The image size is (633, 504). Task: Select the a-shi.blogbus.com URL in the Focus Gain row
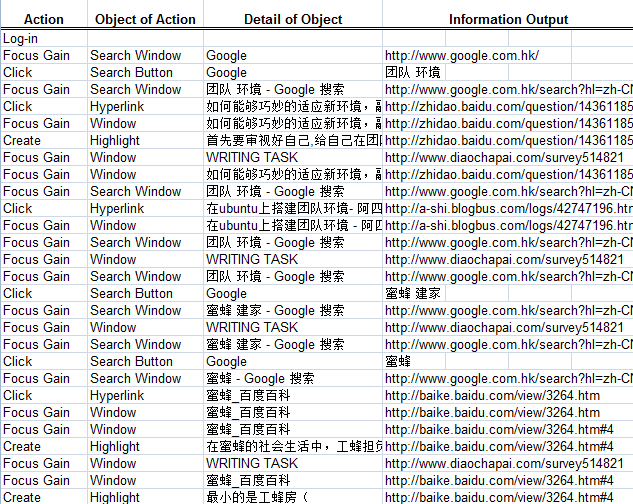[x=509, y=226]
